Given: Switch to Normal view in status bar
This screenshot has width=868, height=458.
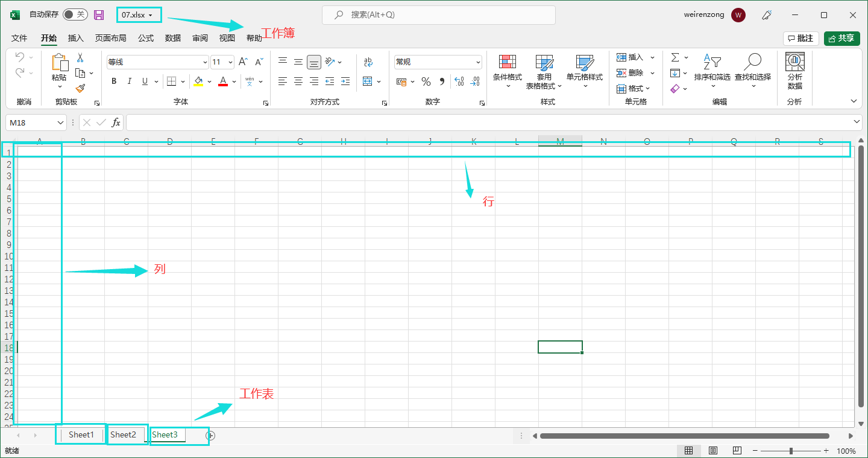Looking at the screenshot, I should click(x=688, y=451).
